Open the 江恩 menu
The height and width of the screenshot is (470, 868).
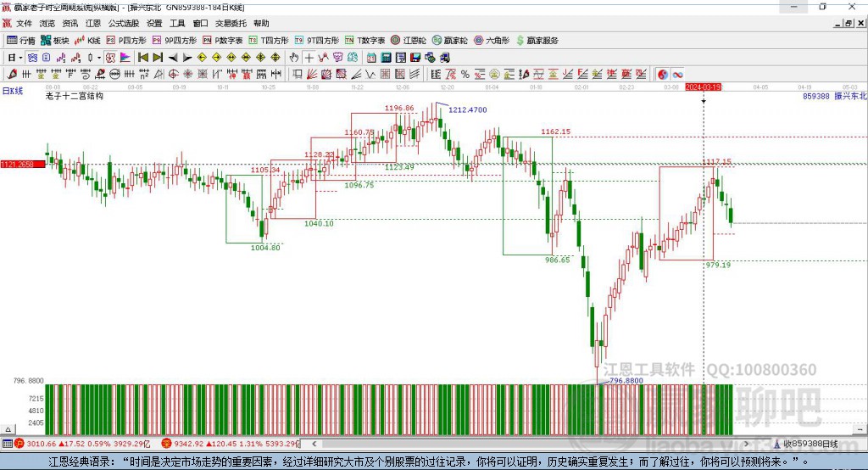pyautogui.click(x=93, y=23)
